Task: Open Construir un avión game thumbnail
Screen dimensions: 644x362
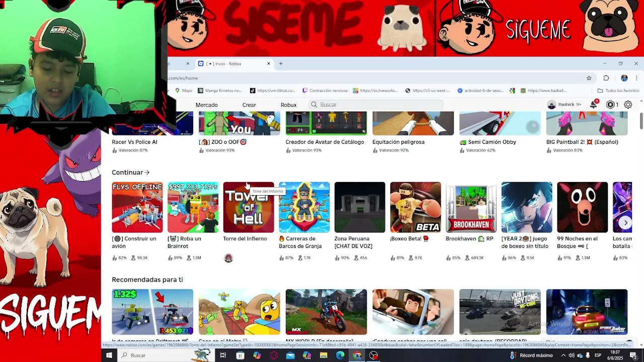Action: click(x=137, y=207)
